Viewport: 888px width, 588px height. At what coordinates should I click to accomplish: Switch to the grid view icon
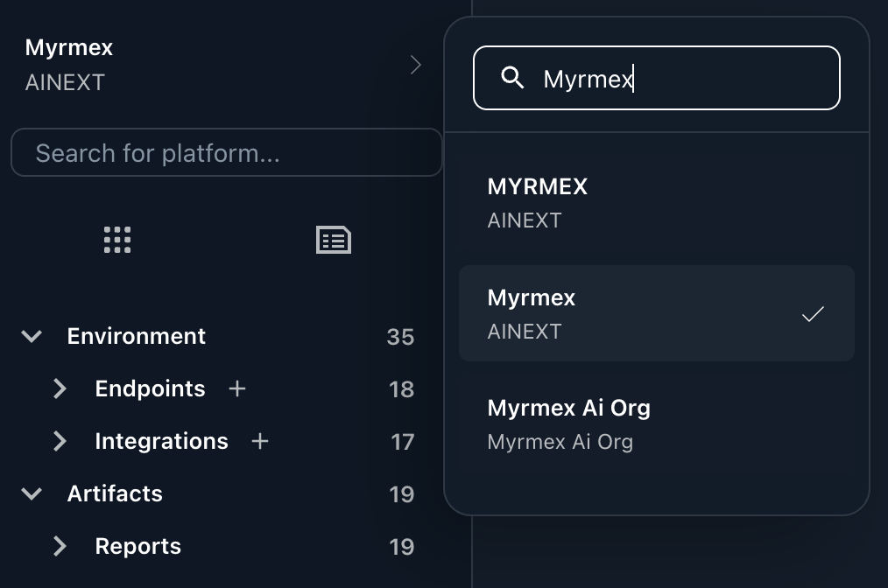[x=117, y=240]
